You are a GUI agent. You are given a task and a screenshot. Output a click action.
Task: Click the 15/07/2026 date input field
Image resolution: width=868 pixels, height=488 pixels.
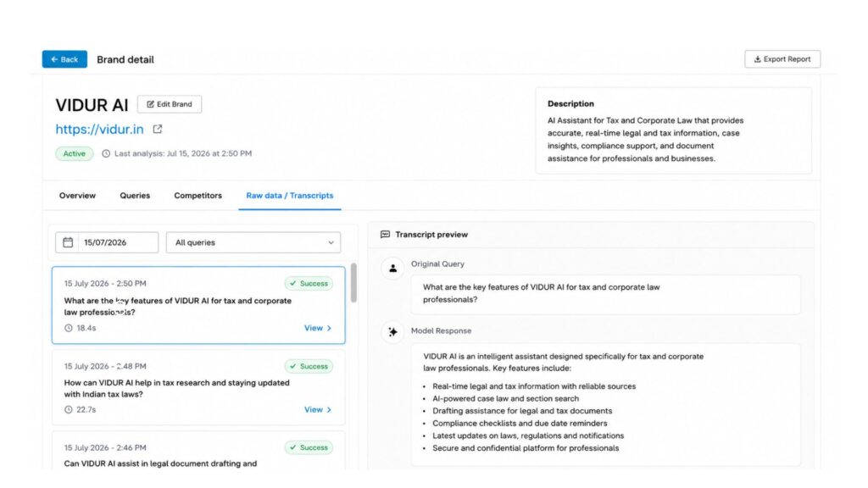(x=107, y=242)
